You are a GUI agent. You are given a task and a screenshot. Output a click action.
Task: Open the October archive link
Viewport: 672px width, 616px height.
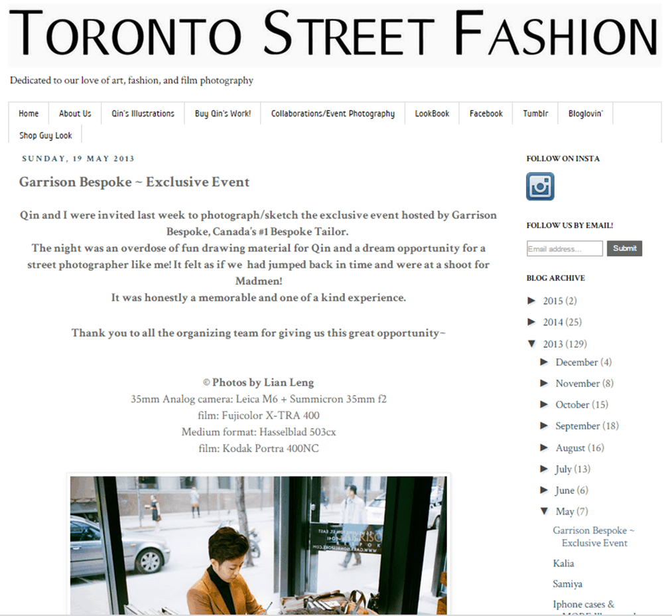(572, 404)
